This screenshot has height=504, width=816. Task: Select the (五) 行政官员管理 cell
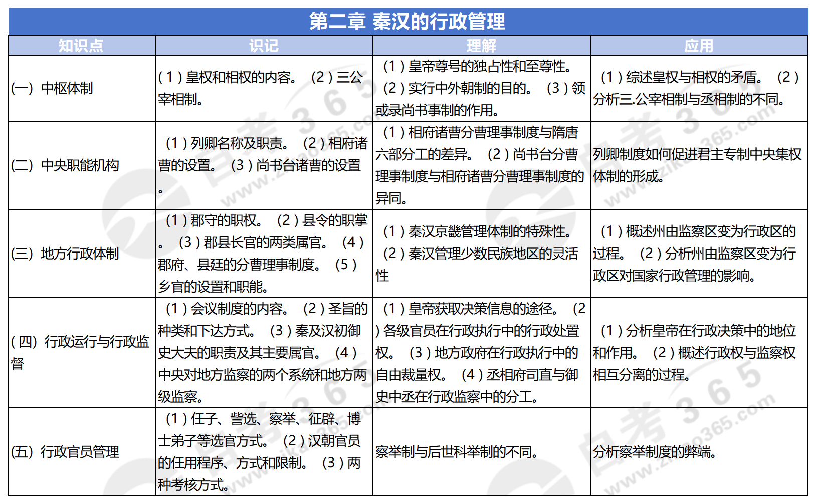tap(81, 452)
